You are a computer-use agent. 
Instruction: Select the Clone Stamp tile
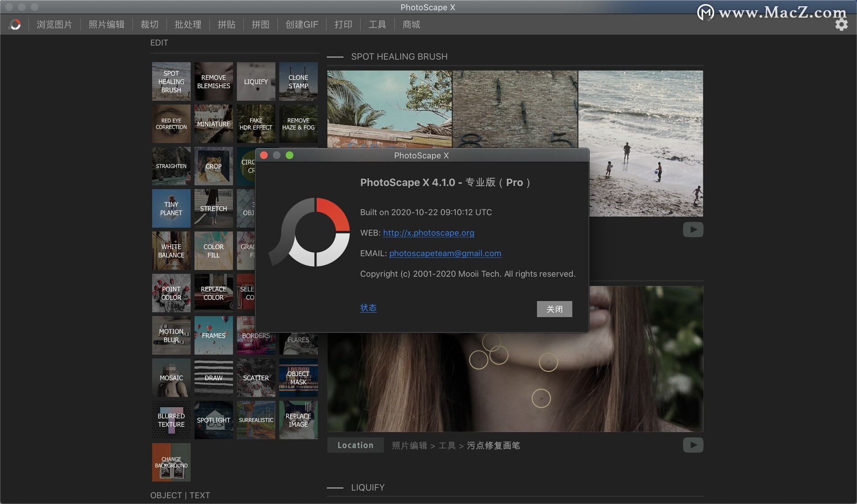[x=298, y=81]
